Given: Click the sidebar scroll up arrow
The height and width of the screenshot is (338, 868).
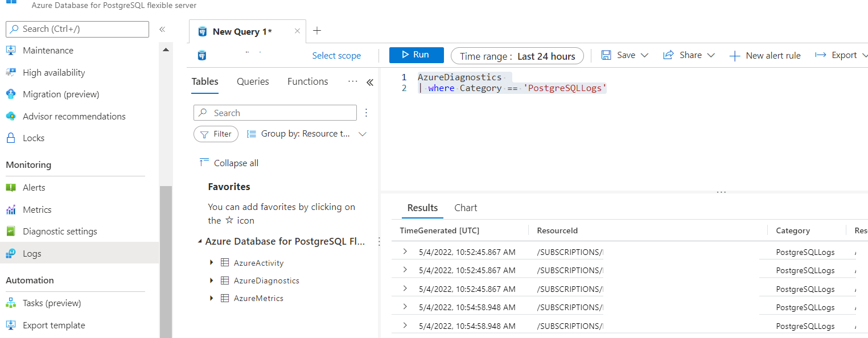Looking at the screenshot, I should [166, 50].
